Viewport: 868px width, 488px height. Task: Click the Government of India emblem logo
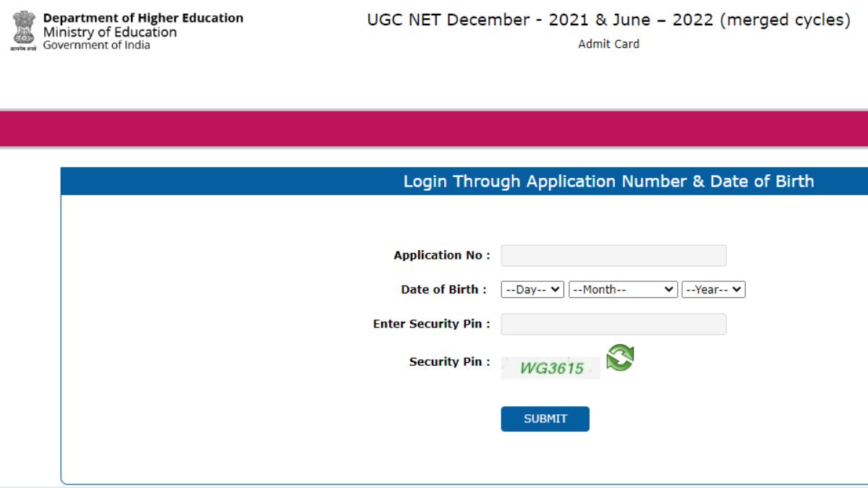tap(23, 30)
